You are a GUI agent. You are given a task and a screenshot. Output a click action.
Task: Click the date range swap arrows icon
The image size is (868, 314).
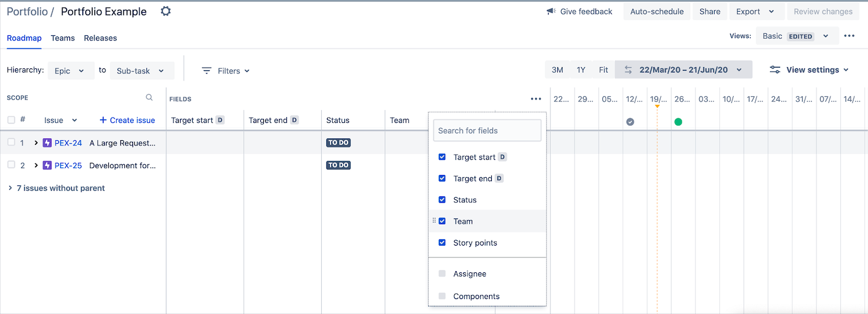(x=628, y=70)
